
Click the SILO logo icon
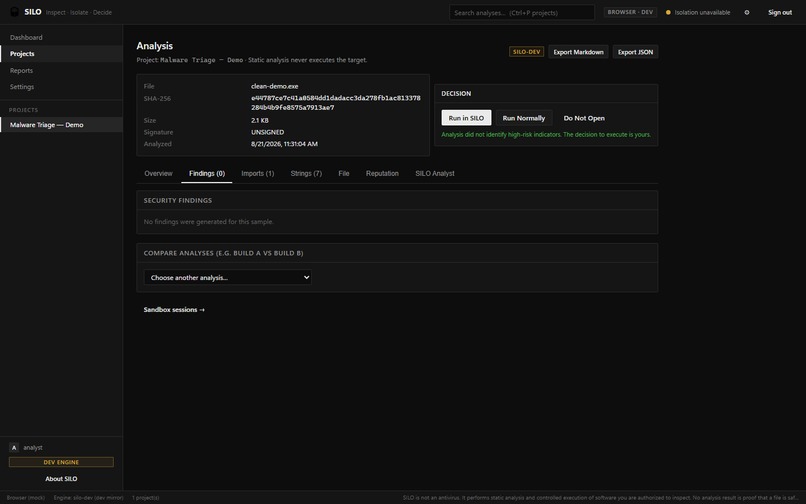pos(15,12)
